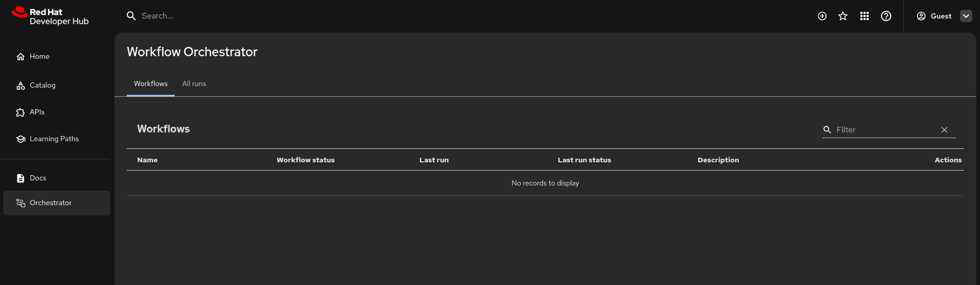Screen dimensions: 980x285
Task: Select the Workflows tab
Action: (x=151, y=83)
